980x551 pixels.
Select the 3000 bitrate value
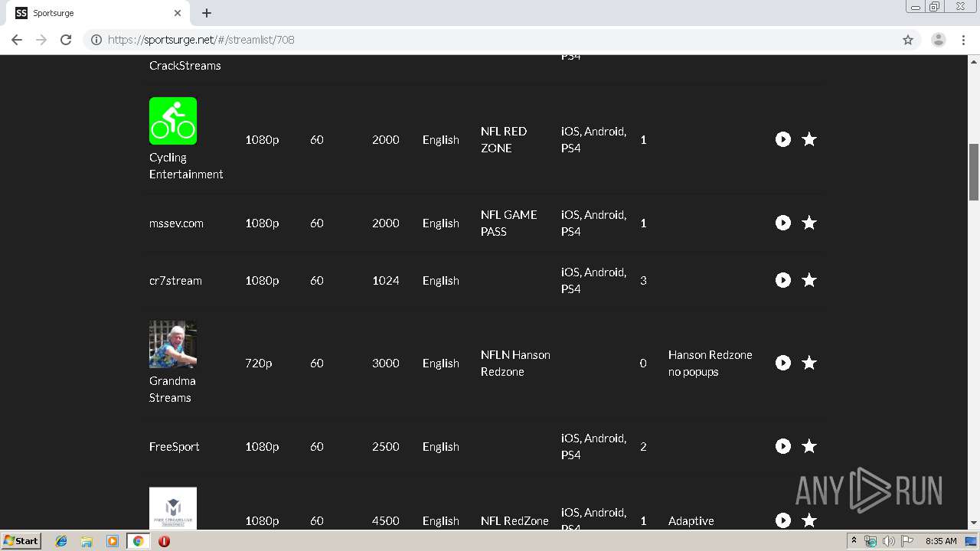386,364
